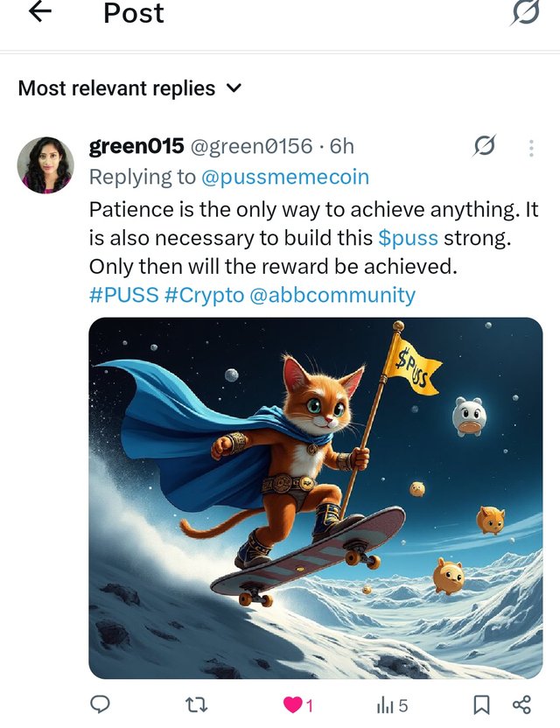Image resolution: width=560 pixels, height=728 pixels.
Task: Share the post with the share icon
Action: pyautogui.click(x=521, y=704)
